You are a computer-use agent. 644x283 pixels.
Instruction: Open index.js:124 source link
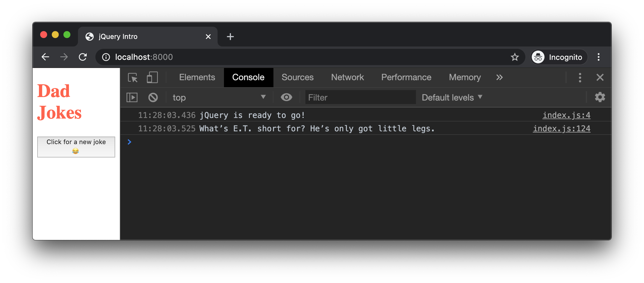(561, 128)
